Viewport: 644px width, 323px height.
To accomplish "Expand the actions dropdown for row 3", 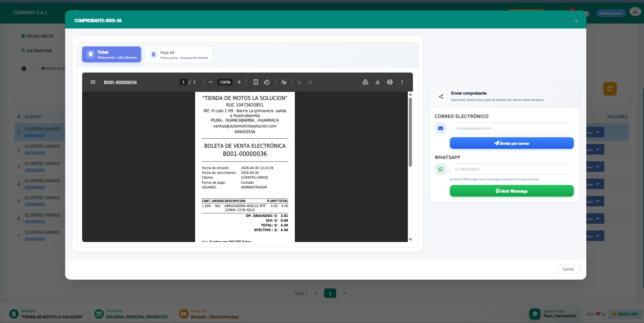I will coord(598,167).
